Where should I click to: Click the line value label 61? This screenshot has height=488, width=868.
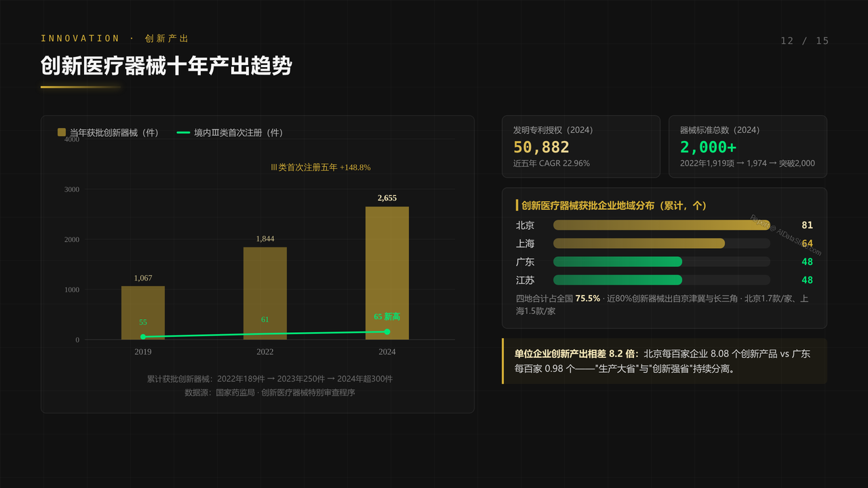(x=265, y=319)
